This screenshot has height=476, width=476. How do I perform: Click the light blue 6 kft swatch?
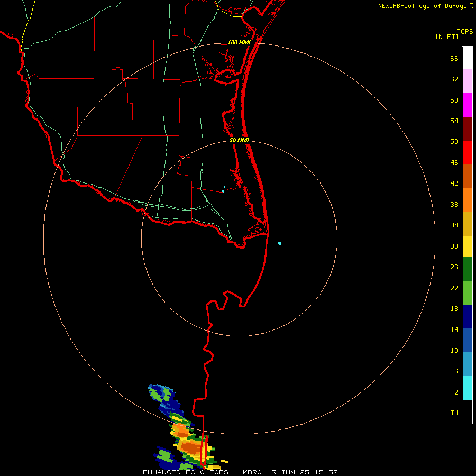point(467,364)
